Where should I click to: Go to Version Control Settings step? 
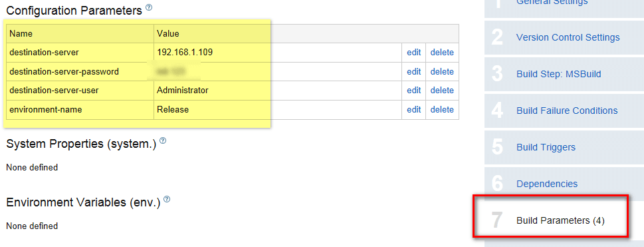568,37
